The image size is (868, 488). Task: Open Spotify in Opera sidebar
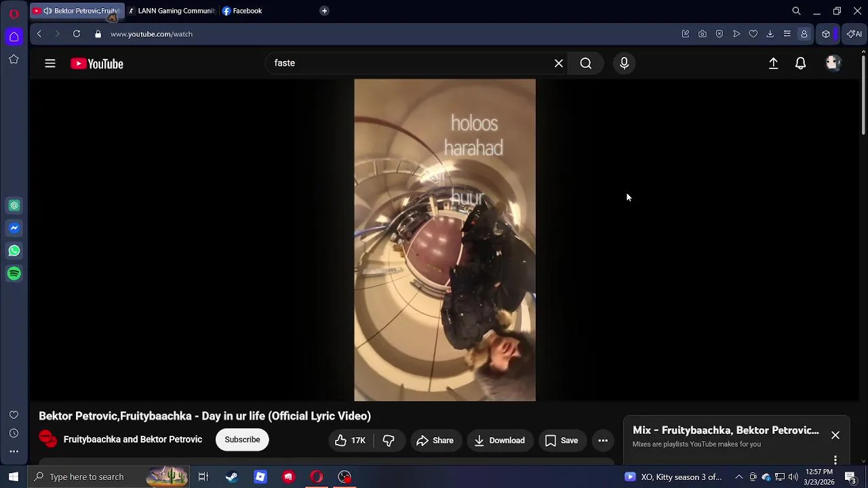pos(14,274)
